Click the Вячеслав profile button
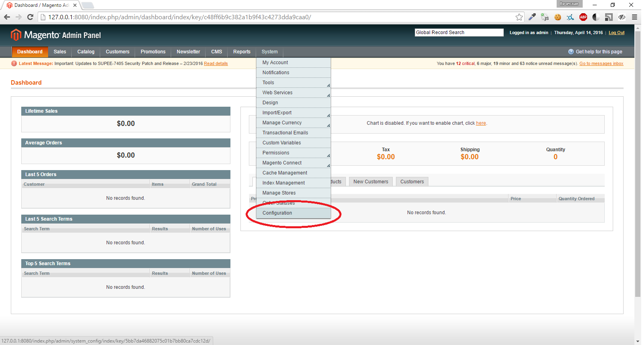Screen dimensions: 644x345 (x=569, y=4)
